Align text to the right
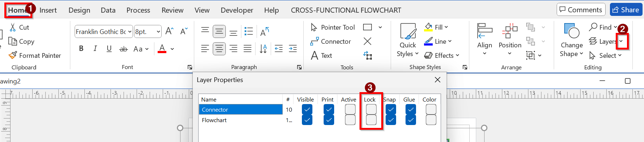 233,48
